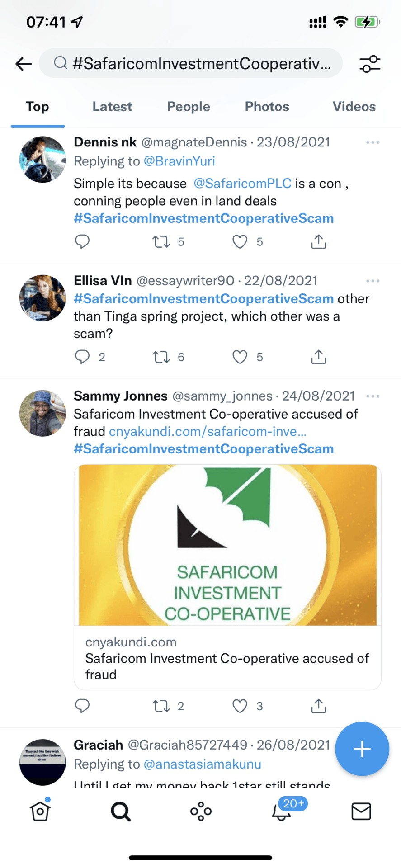Viewport: 401px width, 868px height.
Task: Like Sammy Jonnes' tweet
Action: [240, 706]
